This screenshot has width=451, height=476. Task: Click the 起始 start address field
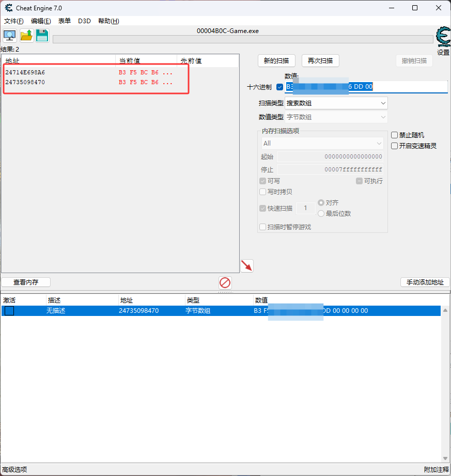click(330, 156)
